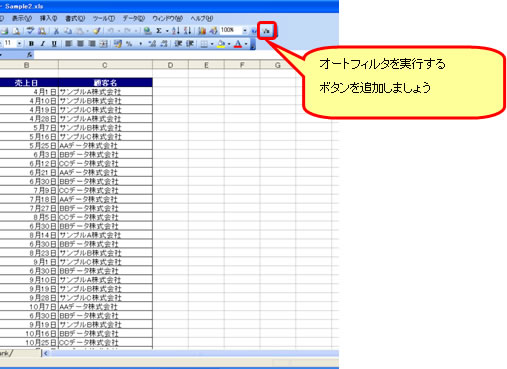Click the Sort Descending icon
507x369 pixels.
pos(188,31)
